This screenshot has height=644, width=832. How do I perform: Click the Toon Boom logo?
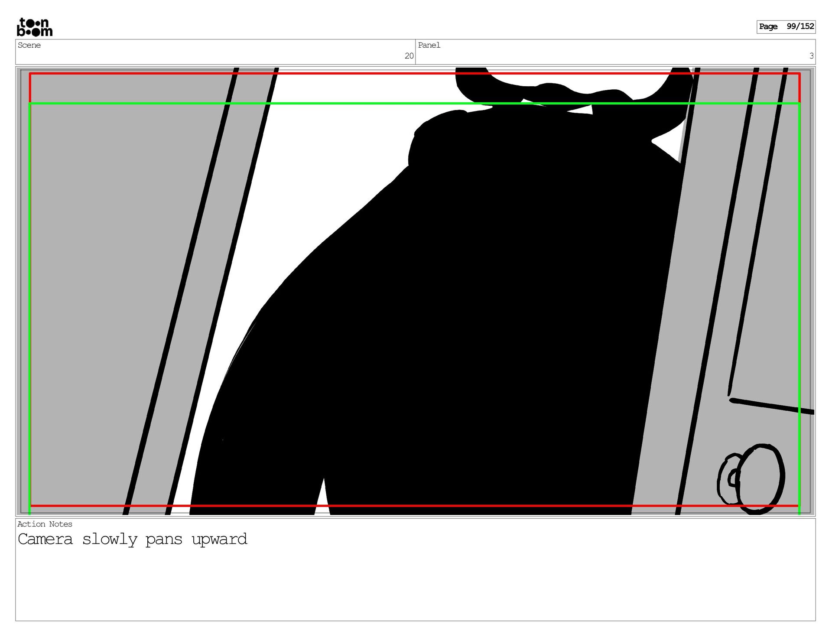coord(35,27)
